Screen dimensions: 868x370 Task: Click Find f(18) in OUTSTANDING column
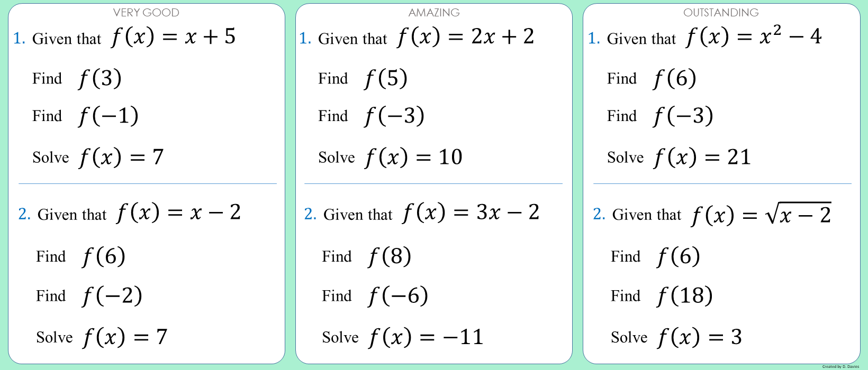pyautogui.click(x=662, y=296)
